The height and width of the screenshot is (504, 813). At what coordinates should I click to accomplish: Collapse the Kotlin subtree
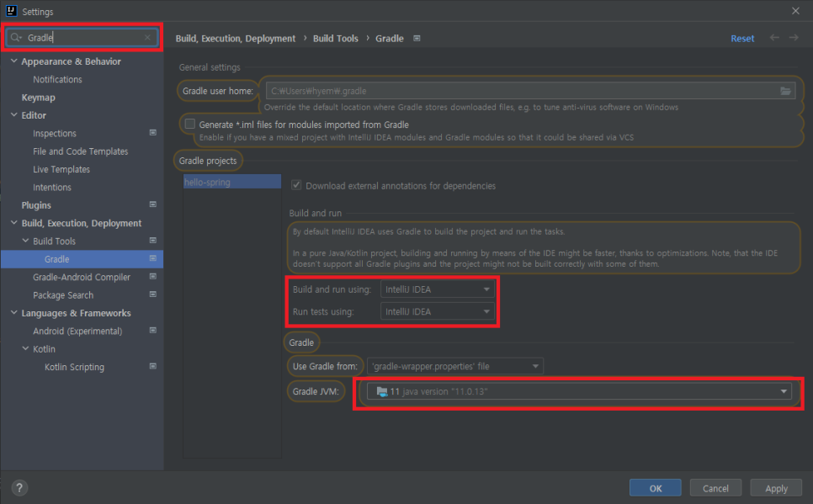(25, 348)
